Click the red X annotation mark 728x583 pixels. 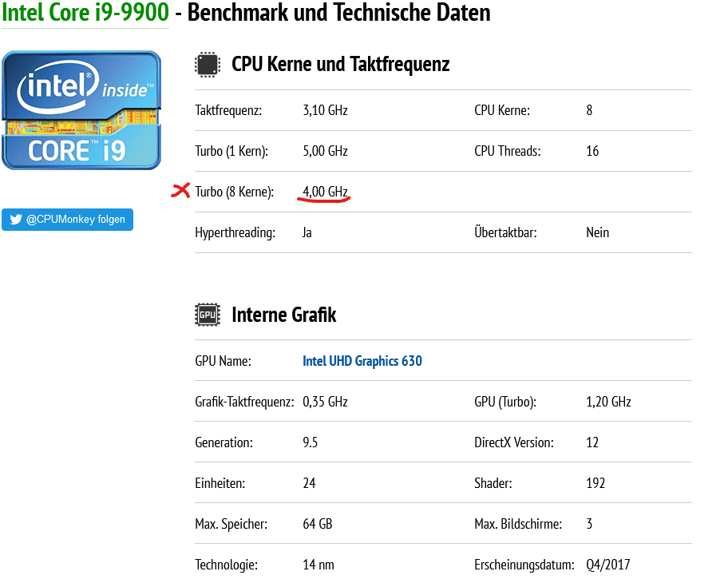point(181,190)
